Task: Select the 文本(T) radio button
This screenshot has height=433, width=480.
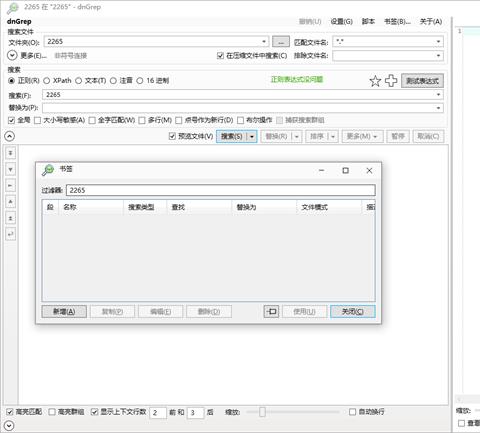Action: [x=79, y=81]
